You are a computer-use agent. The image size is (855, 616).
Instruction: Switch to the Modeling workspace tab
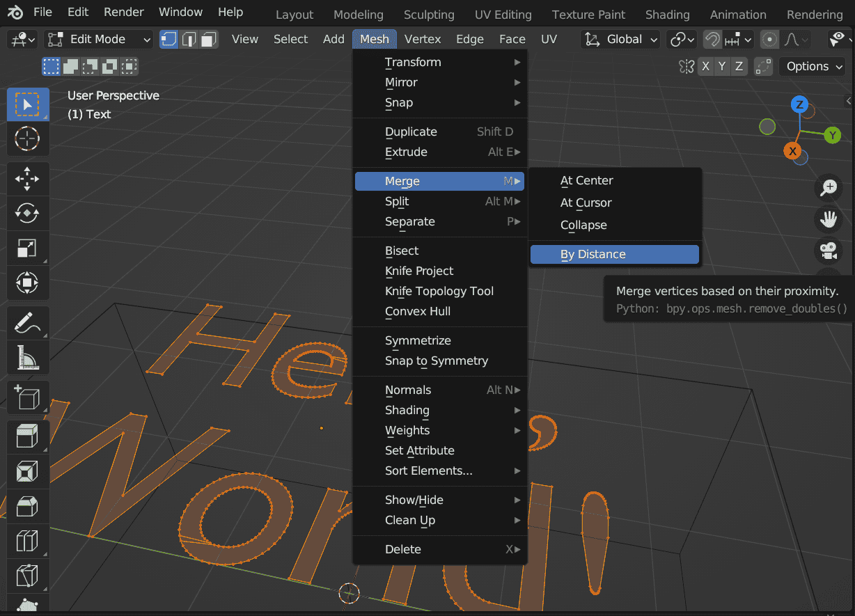pos(359,15)
